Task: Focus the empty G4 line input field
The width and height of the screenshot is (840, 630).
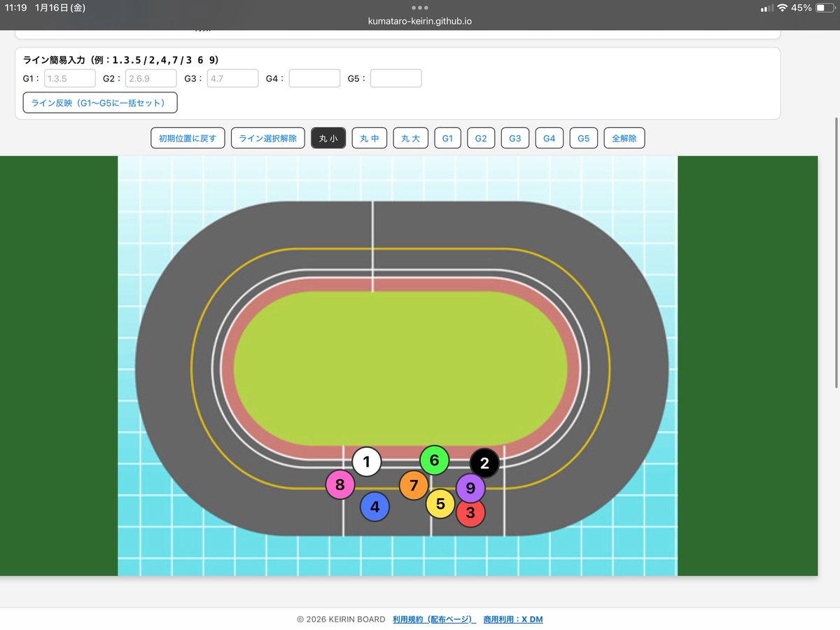Action: pos(314,78)
